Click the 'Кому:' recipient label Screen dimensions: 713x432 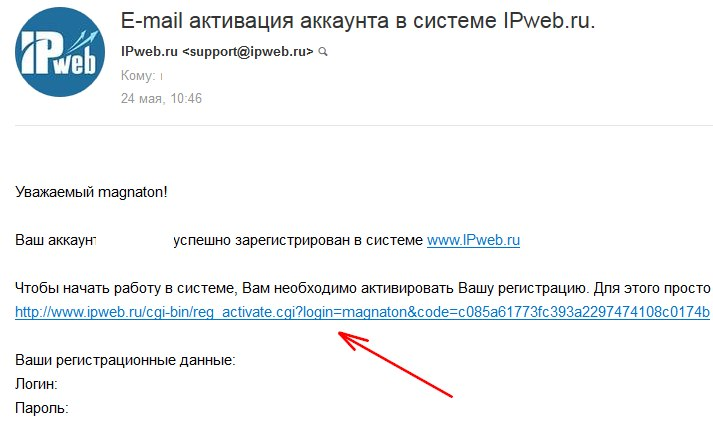click(138, 75)
